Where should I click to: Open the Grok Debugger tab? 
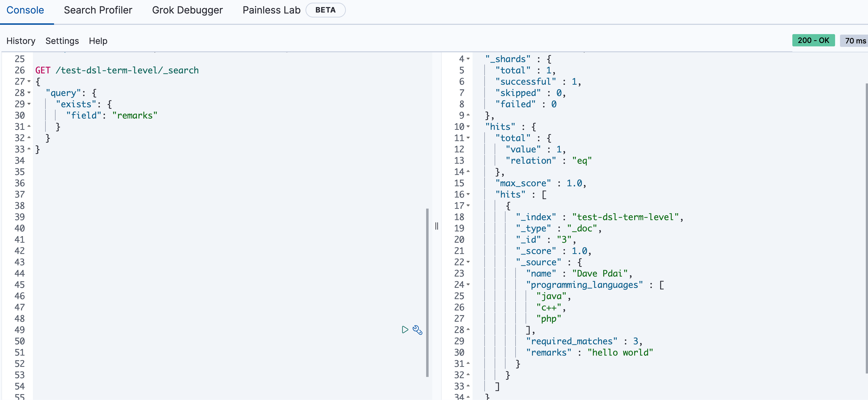[x=187, y=10]
